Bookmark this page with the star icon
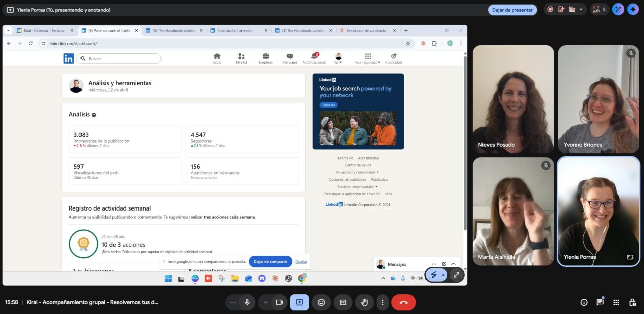Viewport: 644px width, 314px height. (x=408, y=44)
